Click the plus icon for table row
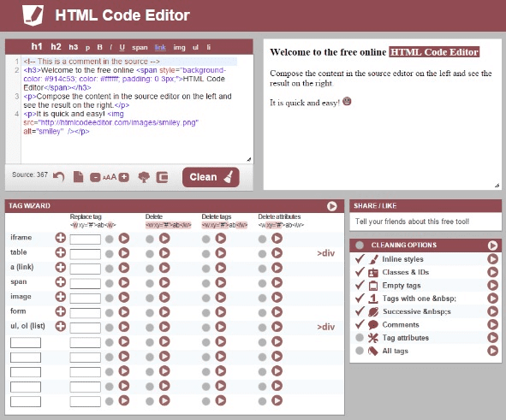506x420 pixels. click(60, 252)
